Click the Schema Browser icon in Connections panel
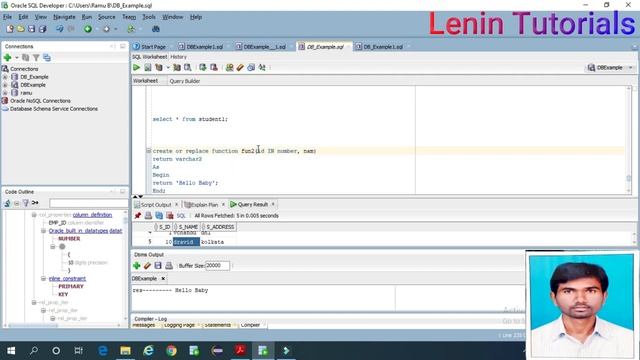Image resolution: width=640 pixels, height=360 pixels. point(47,58)
